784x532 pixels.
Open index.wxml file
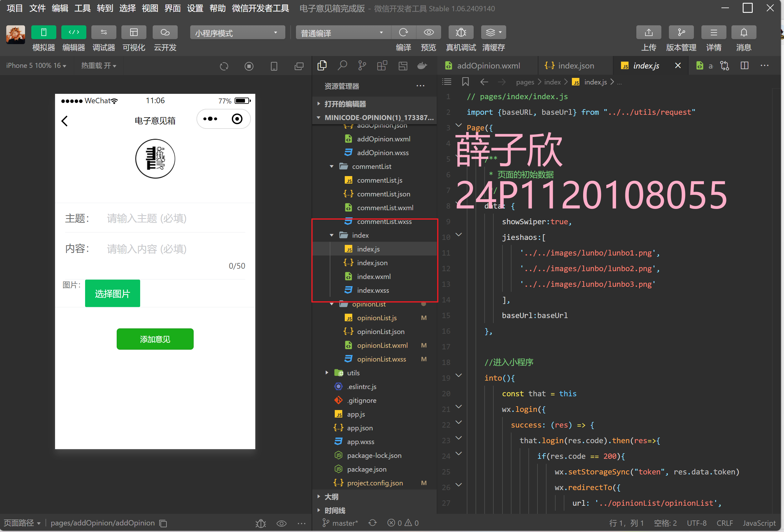pos(374,276)
